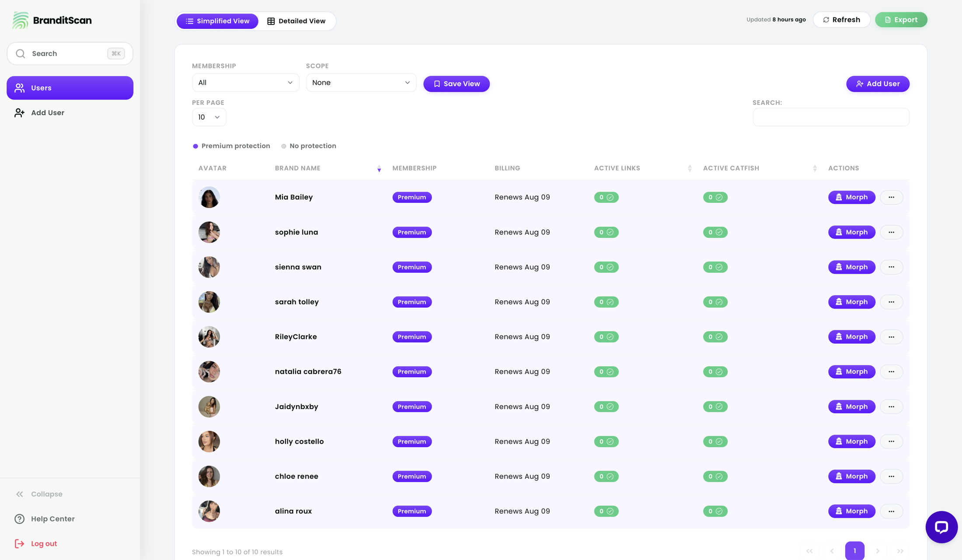962x560 pixels.
Task: Open Add User from the sidebar
Action: click(x=70, y=113)
